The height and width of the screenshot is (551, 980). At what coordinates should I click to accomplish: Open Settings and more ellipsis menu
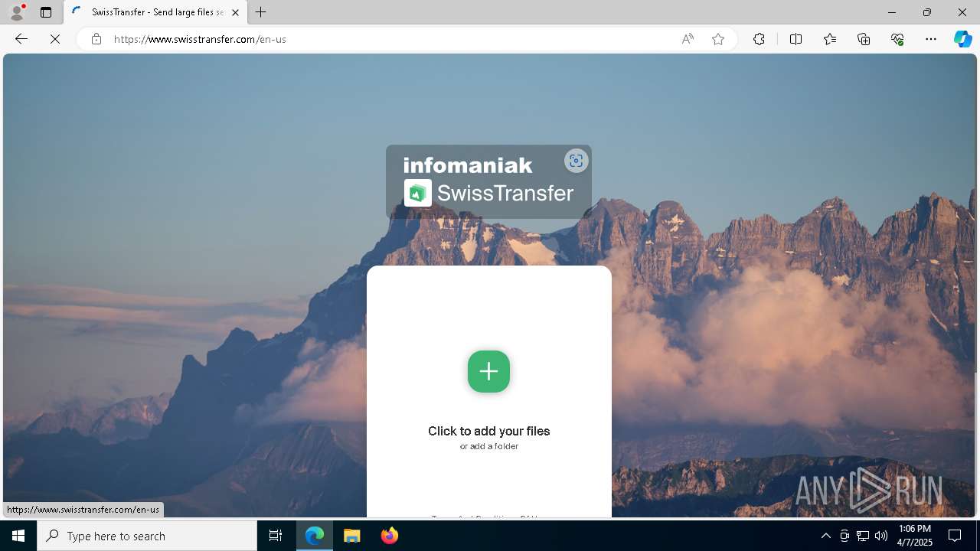(x=931, y=39)
